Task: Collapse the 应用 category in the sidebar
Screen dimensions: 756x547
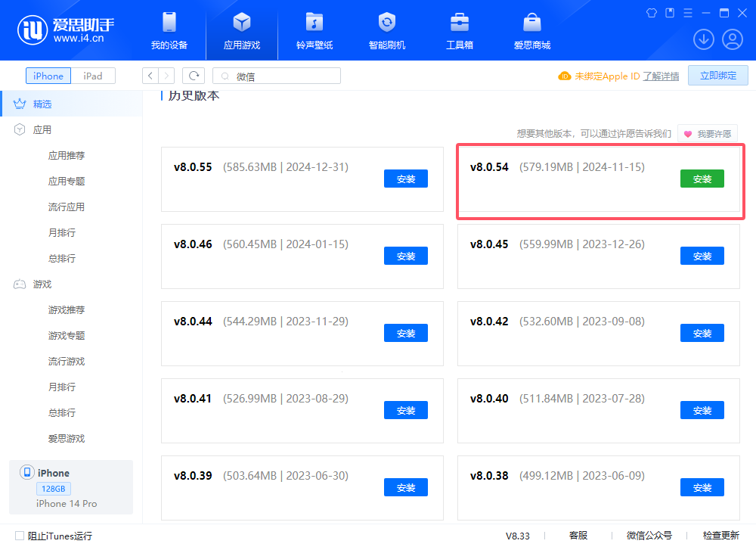Action: coord(42,129)
